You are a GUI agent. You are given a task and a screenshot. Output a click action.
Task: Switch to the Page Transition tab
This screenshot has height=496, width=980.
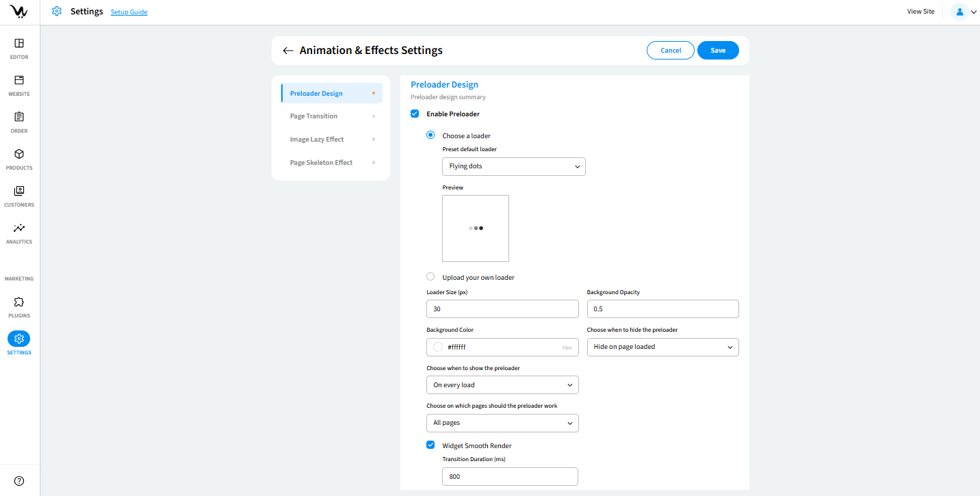pyautogui.click(x=313, y=116)
